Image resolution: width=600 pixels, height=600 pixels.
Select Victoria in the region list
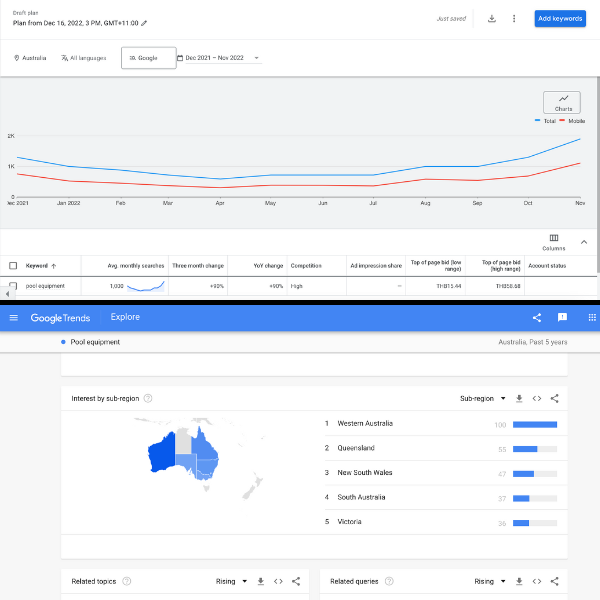(x=349, y=521)
